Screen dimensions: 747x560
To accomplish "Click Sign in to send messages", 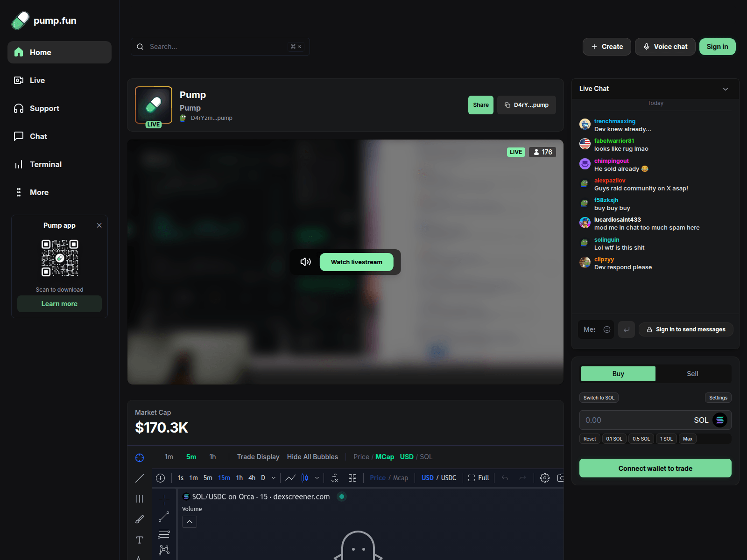I will [x=686, y=329].
